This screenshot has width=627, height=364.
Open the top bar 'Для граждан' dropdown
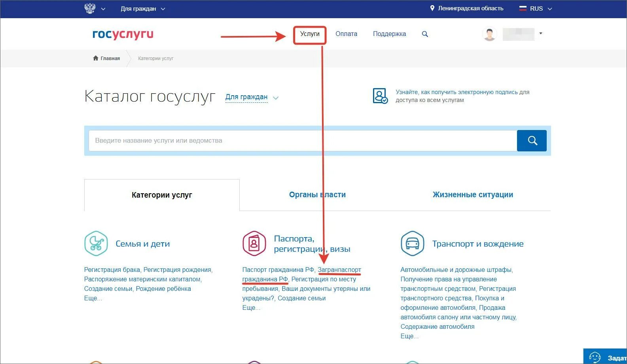coord(143,9)
